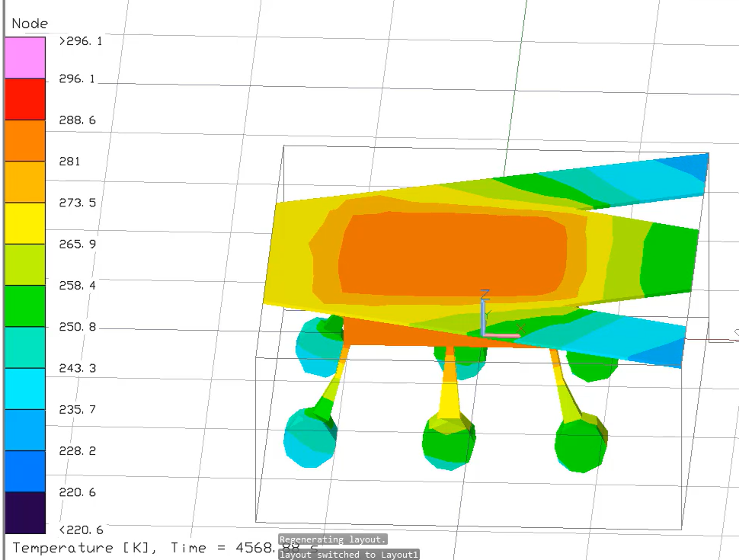
Task: Click the "Regenerating layout." command message
Action: point(332,539)
